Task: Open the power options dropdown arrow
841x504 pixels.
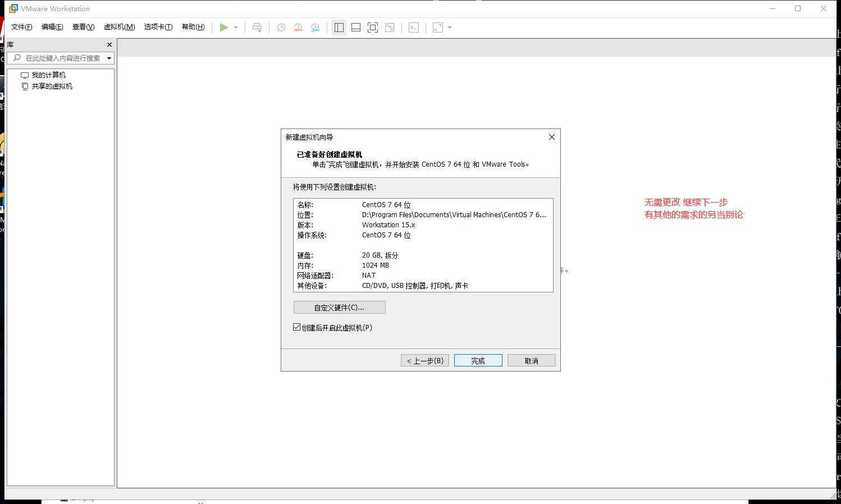Action: tap(236, 28)
